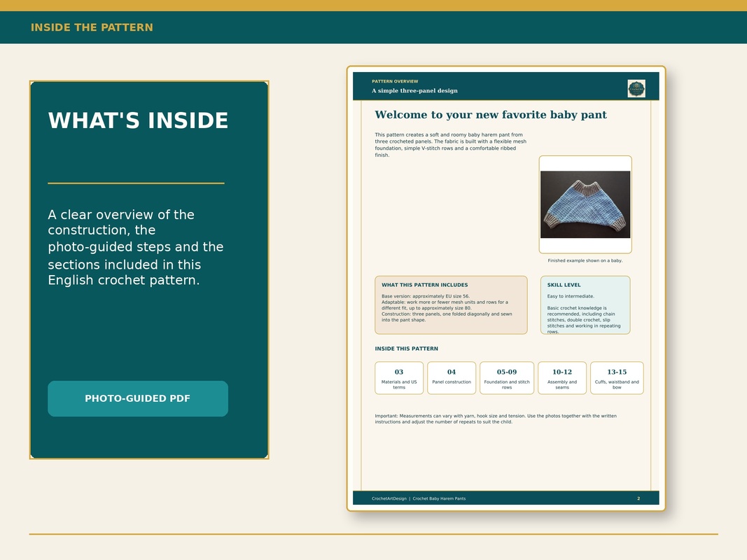Viewport: 747px width, 560px height.
Task: Click the PHOTO-GUIDED PDF button
Action: 138,398
